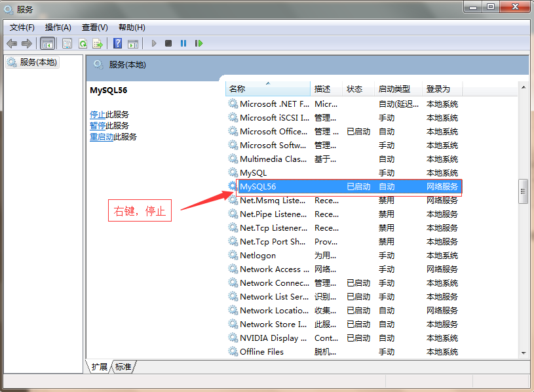Select the Net.Msmq Liste... service row

[x=343, y=201]
